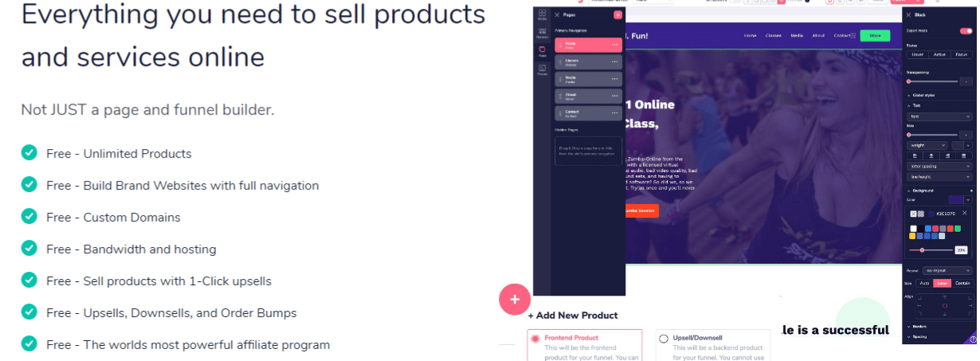Open three-dots menu for Contact page
The image size is (980, 361).
pyautogui.click(x=614, y=114)
